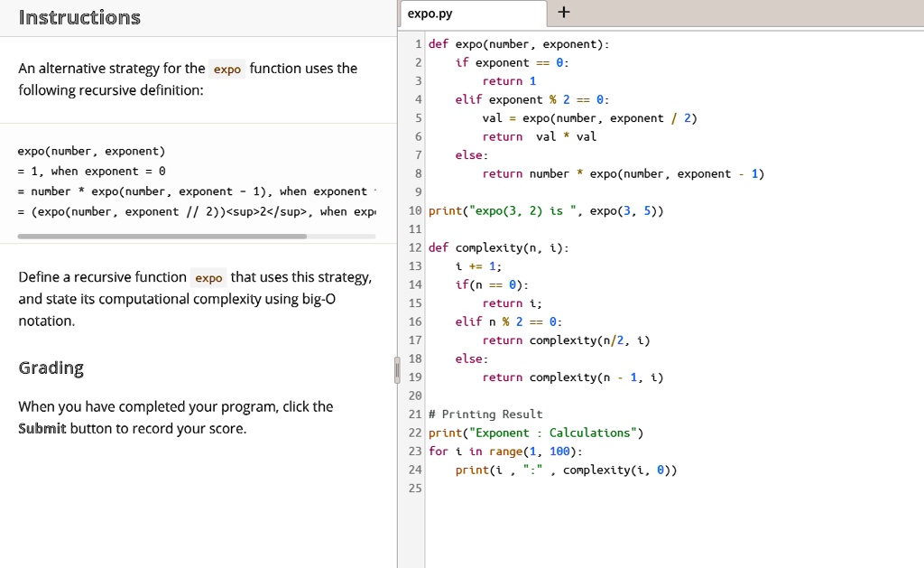Screen dimensions: 924x568
Task: Click code line 'return i;'
Action: (512, 303)
